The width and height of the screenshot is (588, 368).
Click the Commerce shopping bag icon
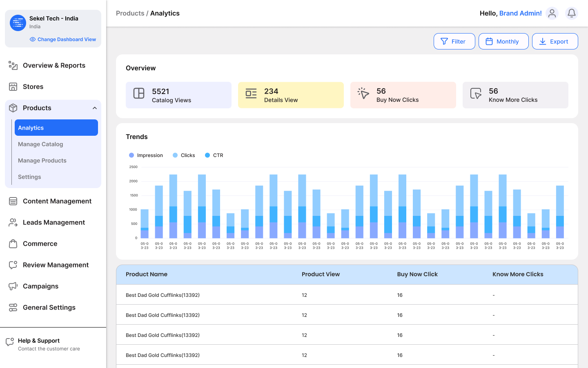coord(13,244)
